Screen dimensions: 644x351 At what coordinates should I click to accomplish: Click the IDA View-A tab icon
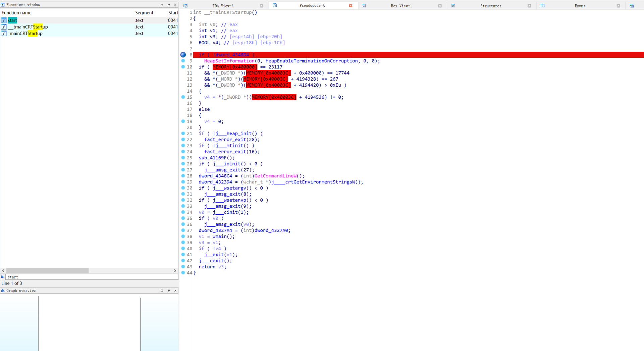(x=185, y=6)
